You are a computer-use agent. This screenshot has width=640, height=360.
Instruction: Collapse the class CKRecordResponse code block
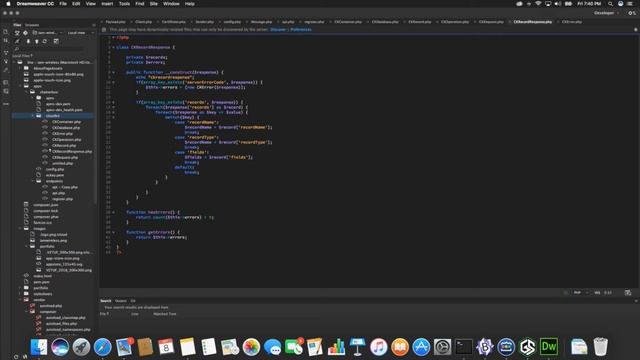click(113, 47)
